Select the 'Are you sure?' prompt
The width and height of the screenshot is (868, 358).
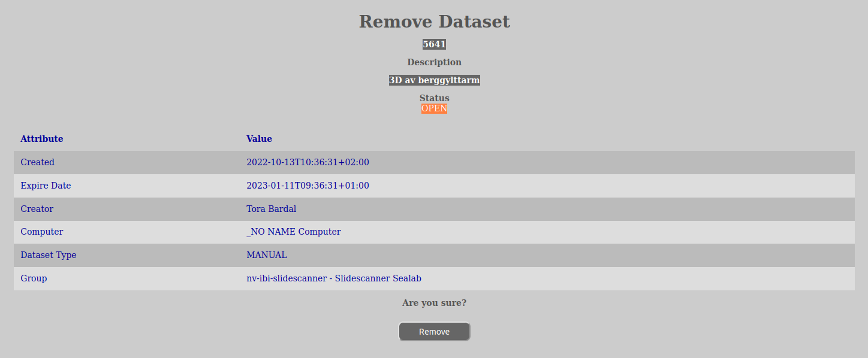[x=434, y=303]
